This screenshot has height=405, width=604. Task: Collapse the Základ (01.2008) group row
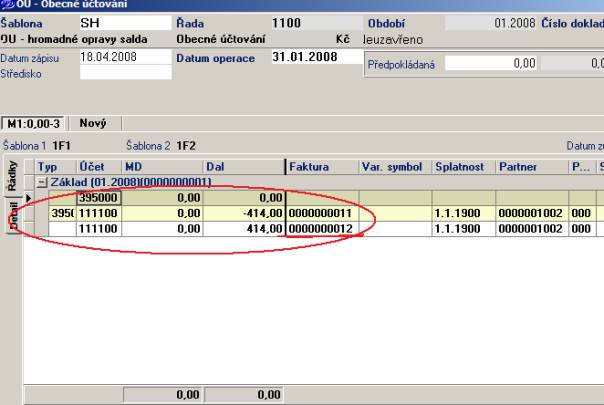pyautogui.click(x=40, y=182)
